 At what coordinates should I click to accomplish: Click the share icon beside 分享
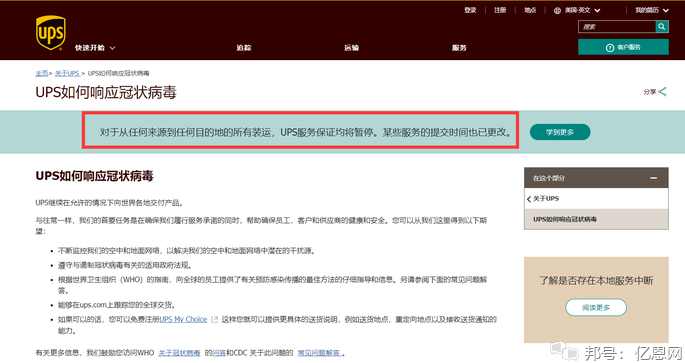point(663,91)
